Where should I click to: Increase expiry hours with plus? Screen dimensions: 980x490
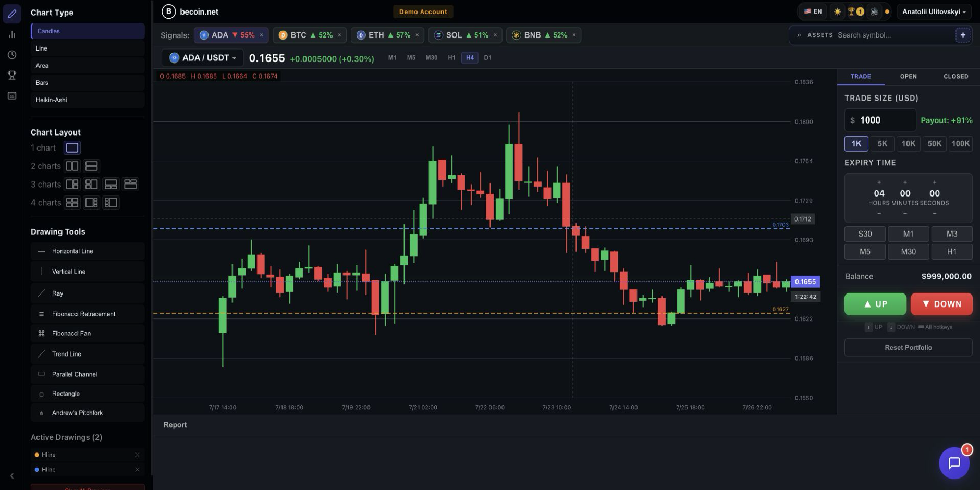879,182
